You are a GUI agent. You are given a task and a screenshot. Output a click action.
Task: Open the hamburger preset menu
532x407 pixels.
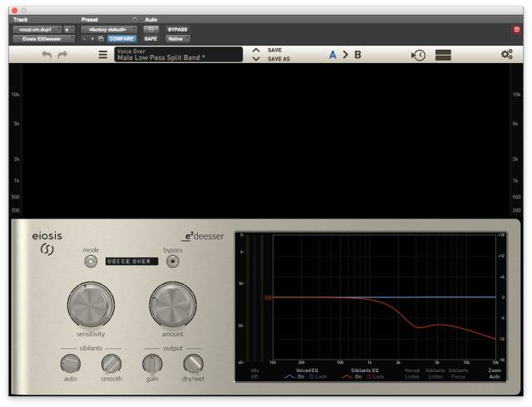(103, 55)
